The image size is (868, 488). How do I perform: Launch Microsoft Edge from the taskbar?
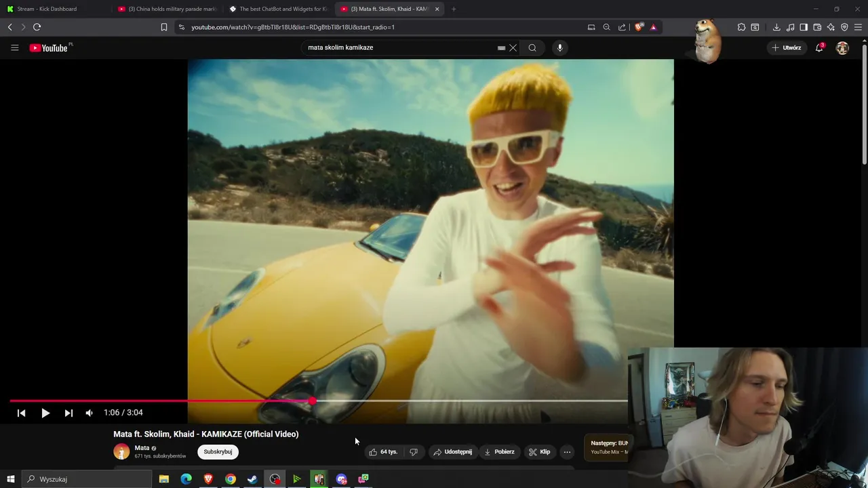(186, 479)
